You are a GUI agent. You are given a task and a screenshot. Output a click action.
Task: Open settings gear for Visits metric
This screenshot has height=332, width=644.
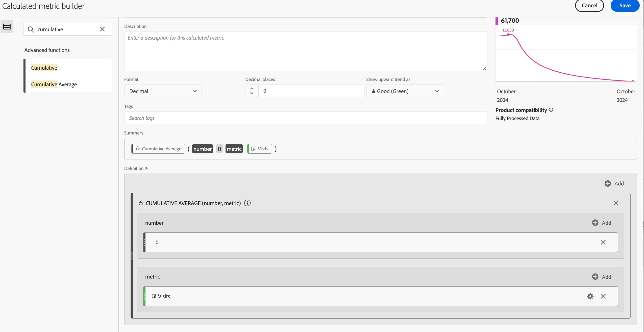590,296
